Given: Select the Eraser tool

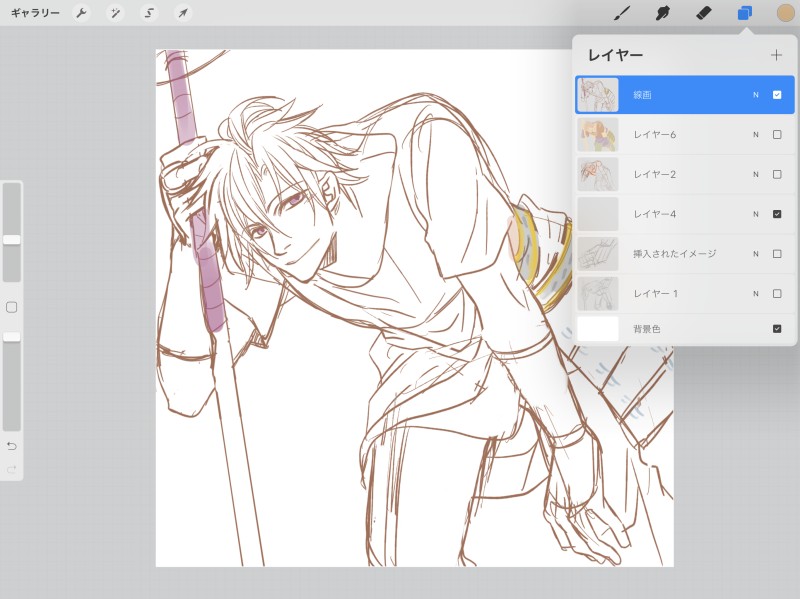Looking at the screenshot, I should coord(704,13).
